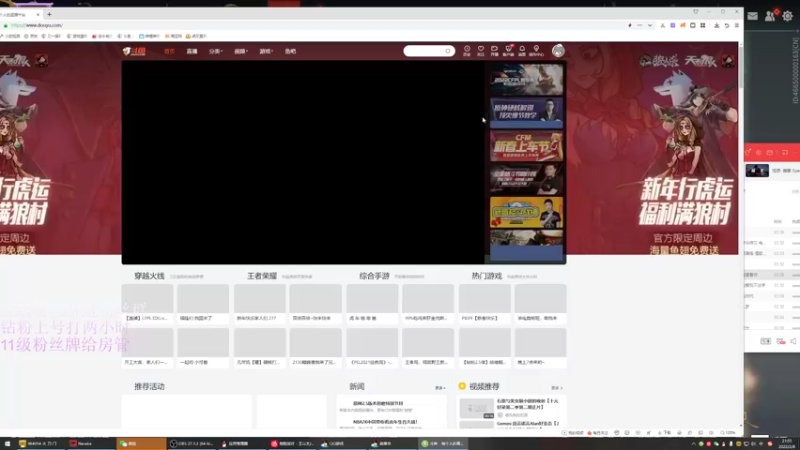The height and width of the screenshot is (450, 800).
Task: Click the user avatar in header
Action: pyautogui.click(x=558, y=51)
